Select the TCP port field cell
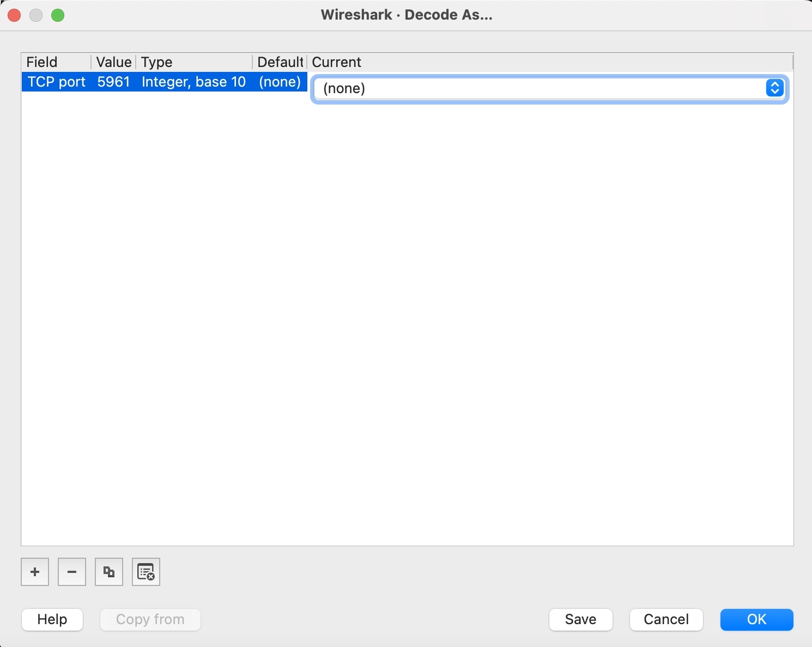 pos(57,82)
